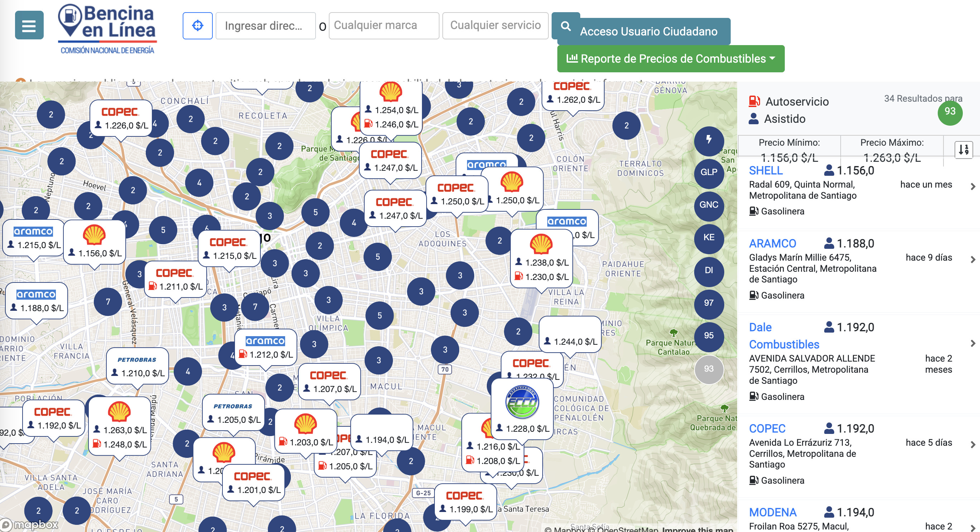The image size is (980, 532).
Task: Open the Cualquier servicio selector
Action: pyautogui.click(x=495, y=25)
